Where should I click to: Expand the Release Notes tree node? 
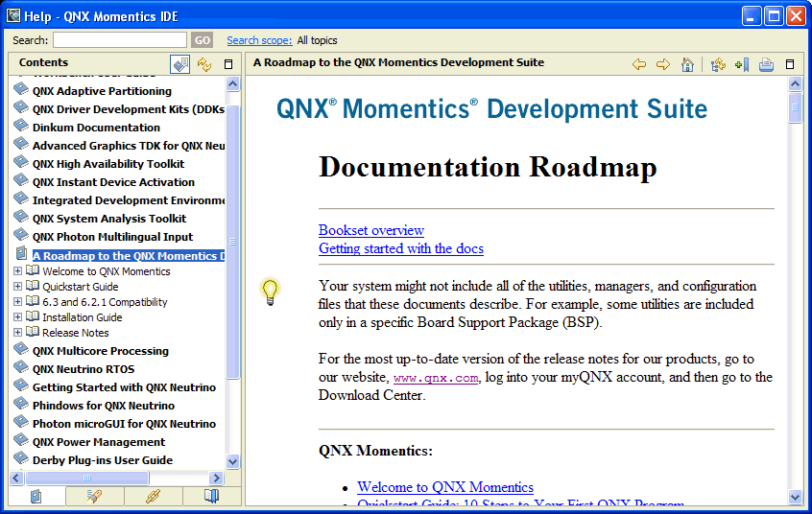coord(17,333)
